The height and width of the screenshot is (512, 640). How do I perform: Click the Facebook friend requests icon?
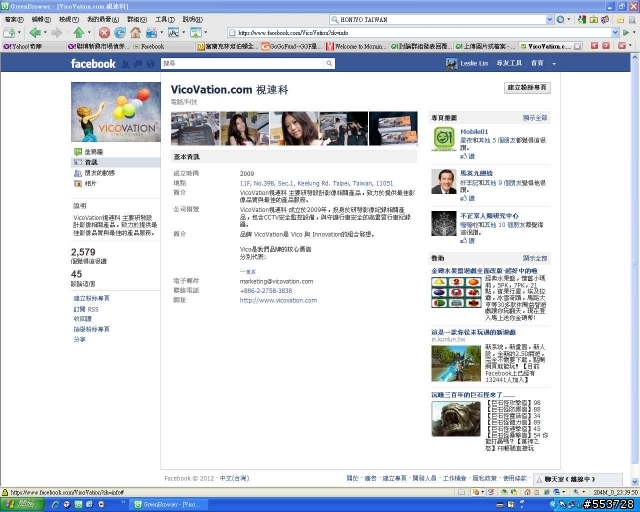click(x=126, y=64)
